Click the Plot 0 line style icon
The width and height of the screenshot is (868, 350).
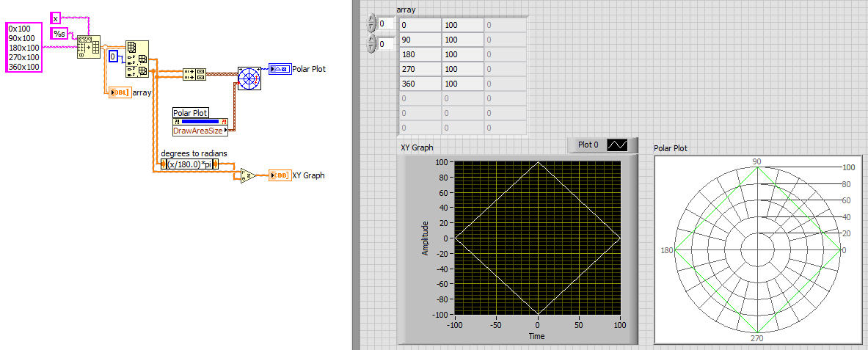pos(618,145)
